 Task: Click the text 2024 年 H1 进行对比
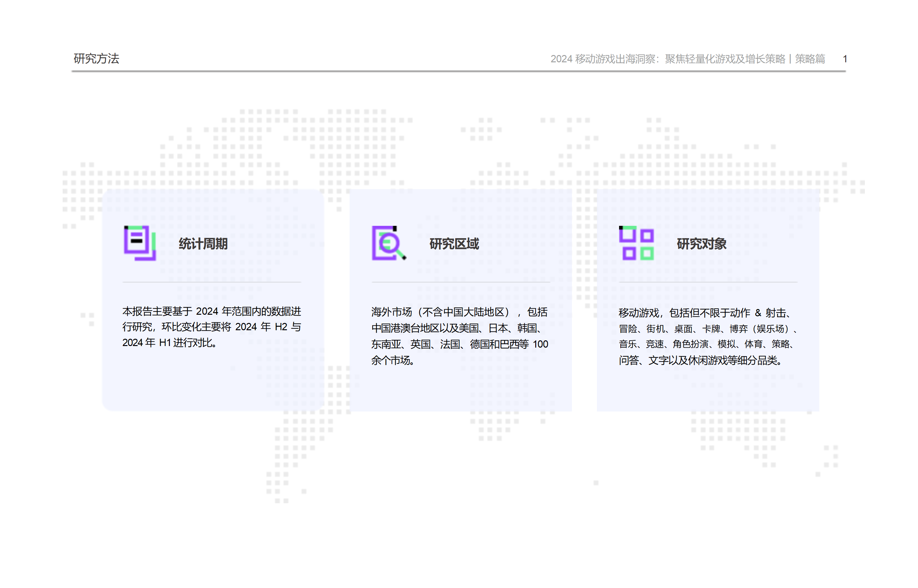click(170, 343)
